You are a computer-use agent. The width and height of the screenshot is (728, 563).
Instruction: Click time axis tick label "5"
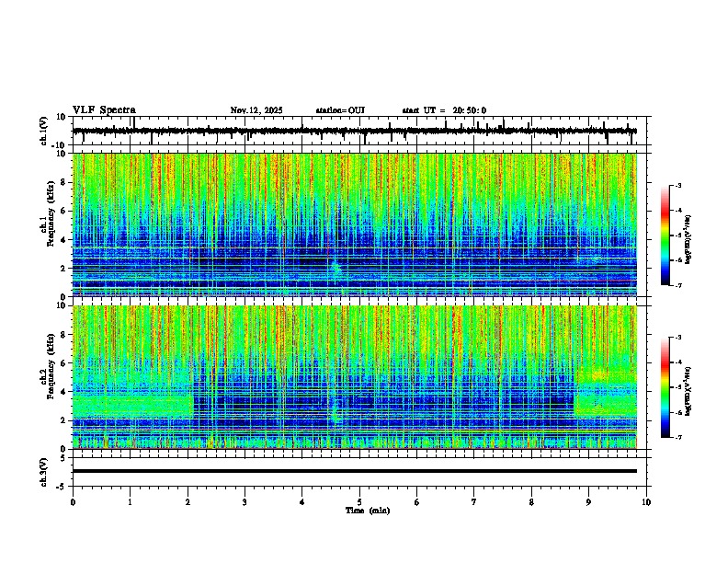pos(359,501)
